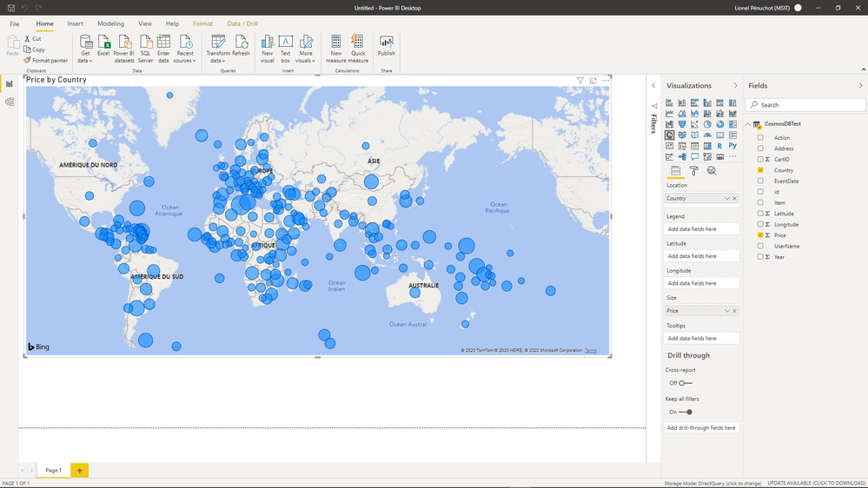Expand the Filters pane

tap(653, 86)
